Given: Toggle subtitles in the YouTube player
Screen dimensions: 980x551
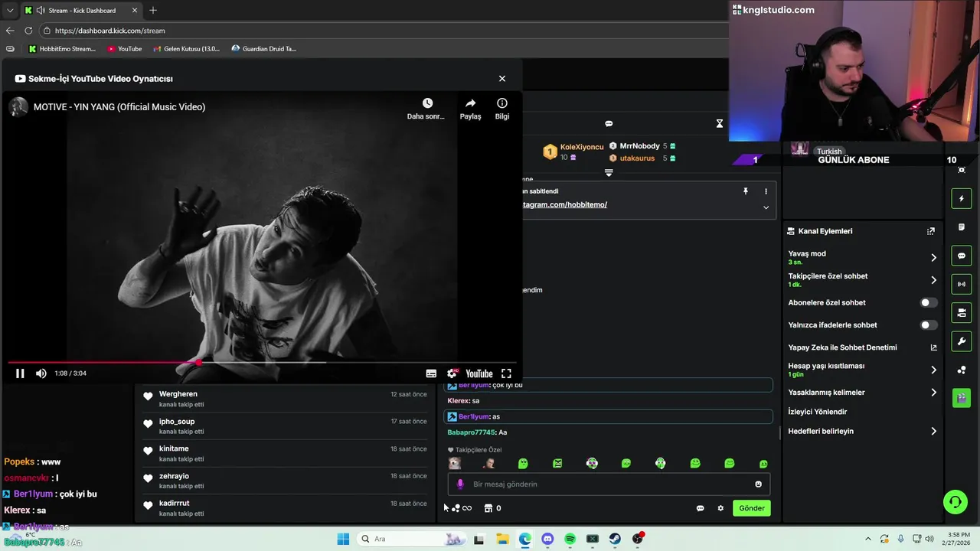Looking at the screenshot, I should pyautogui.click(x=431, y=373).
